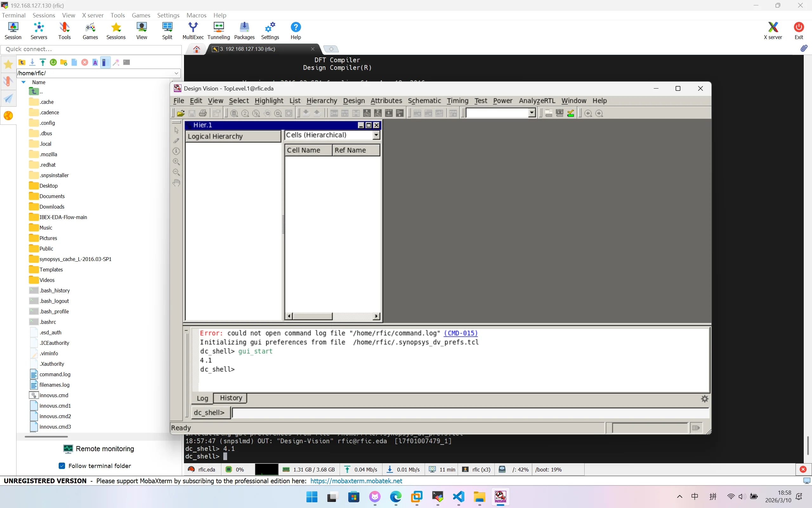Viewport: 812px width, 508px height.
Task: Refresh the SFTP folder listing
Action: 53,62
